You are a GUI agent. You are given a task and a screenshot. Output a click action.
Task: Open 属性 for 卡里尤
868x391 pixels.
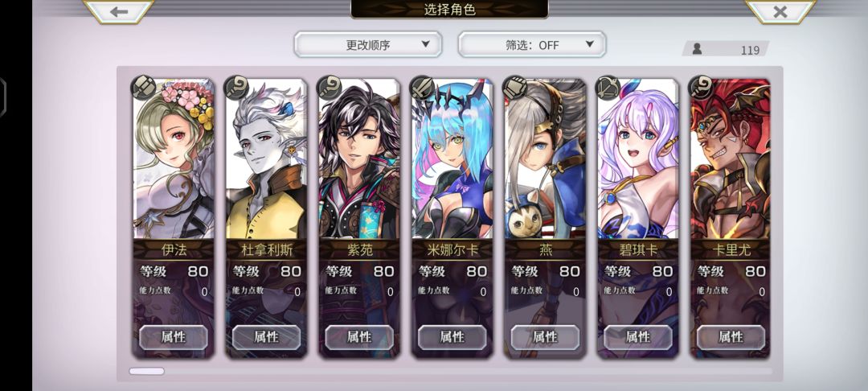[x=731, y=337]
